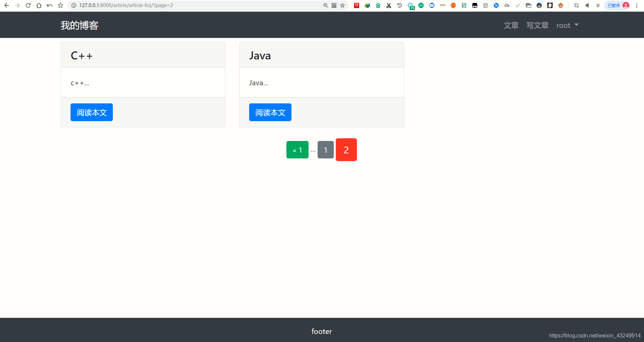
Task: Open the Baidu paw extension
Action: (x=378, y=5)
